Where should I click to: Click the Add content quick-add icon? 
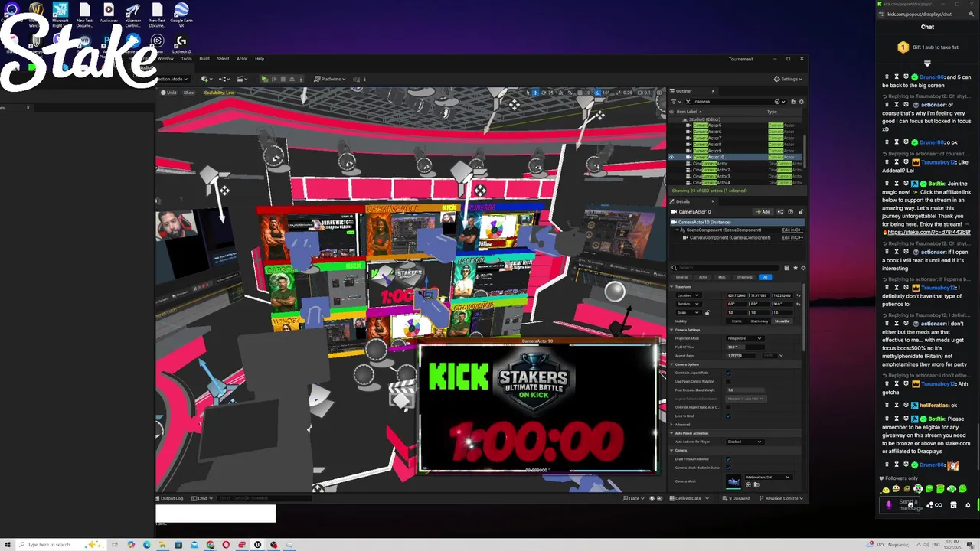point(207,79)
